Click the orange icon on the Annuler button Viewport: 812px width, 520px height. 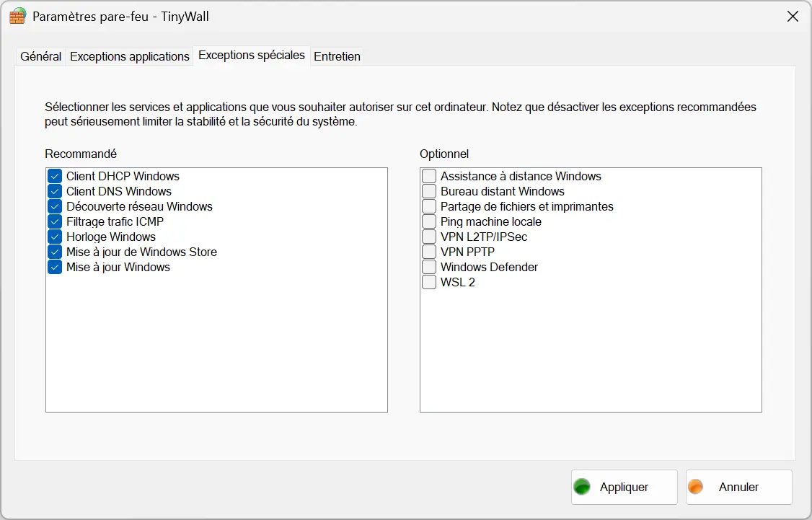pyautogui.click(x=695, y=487)
